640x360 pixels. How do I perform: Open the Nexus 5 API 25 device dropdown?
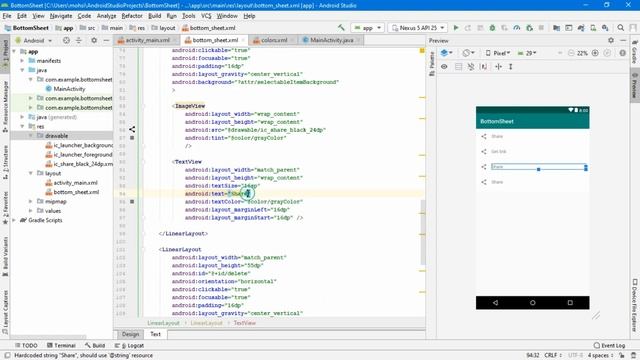[418, 28]
